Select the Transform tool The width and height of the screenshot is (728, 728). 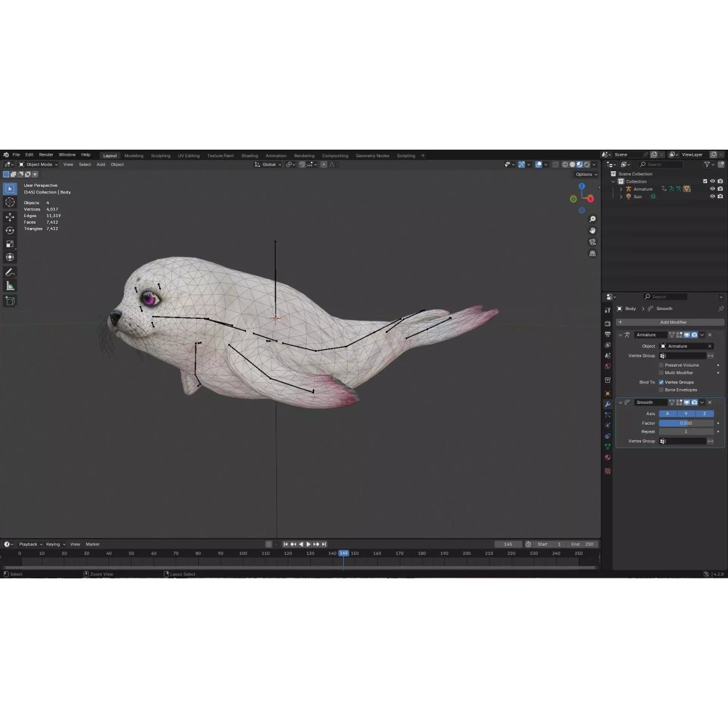tap(9, 257)
